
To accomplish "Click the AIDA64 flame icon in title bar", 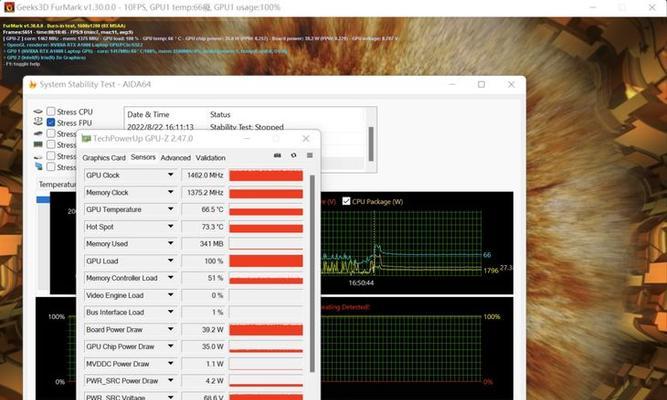I will point(32,84).
